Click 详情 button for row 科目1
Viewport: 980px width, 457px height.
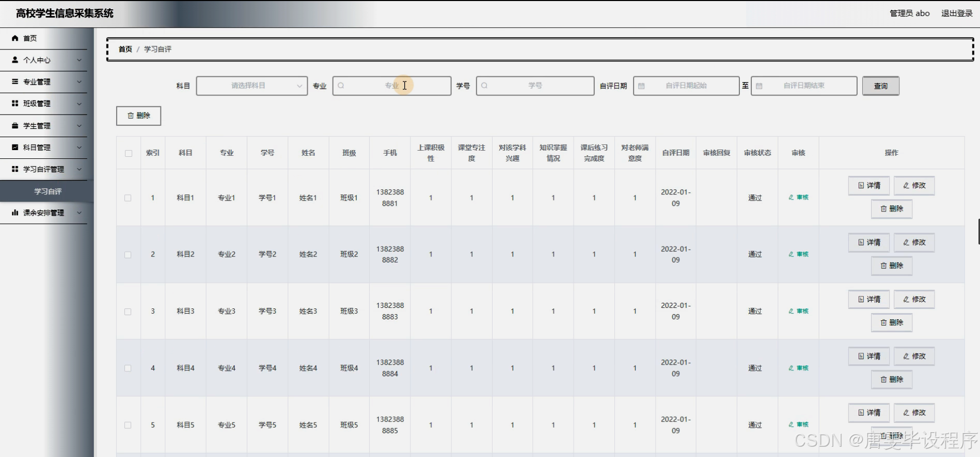869,186
